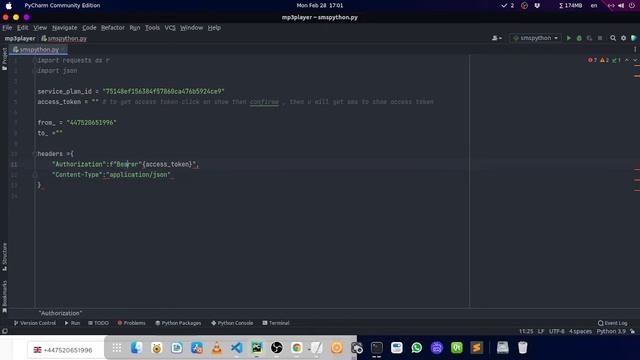The width and height of the screenshot is (640, 360).
Task: Open VLC cone icon in the dock
Action: coord(216,348)
